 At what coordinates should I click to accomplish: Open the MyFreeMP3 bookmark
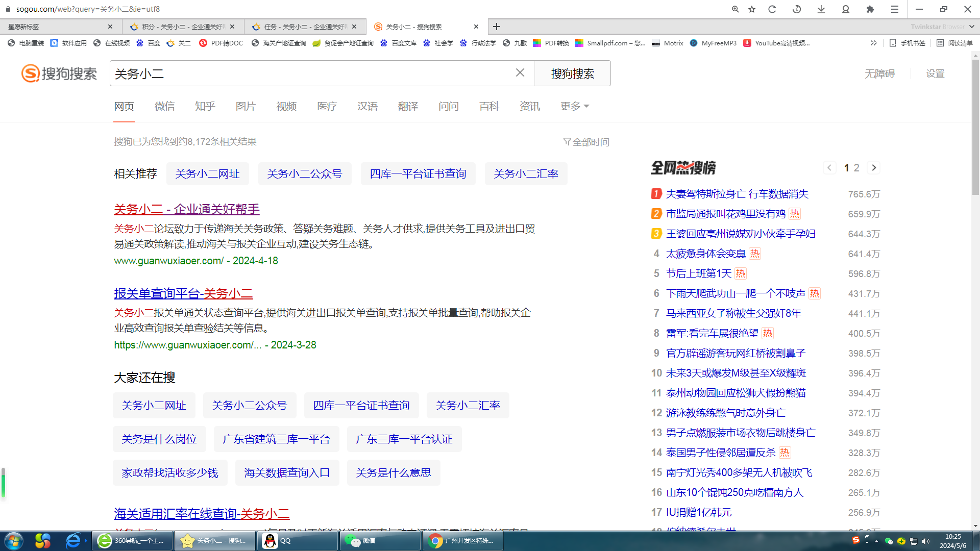click(713, 43)
